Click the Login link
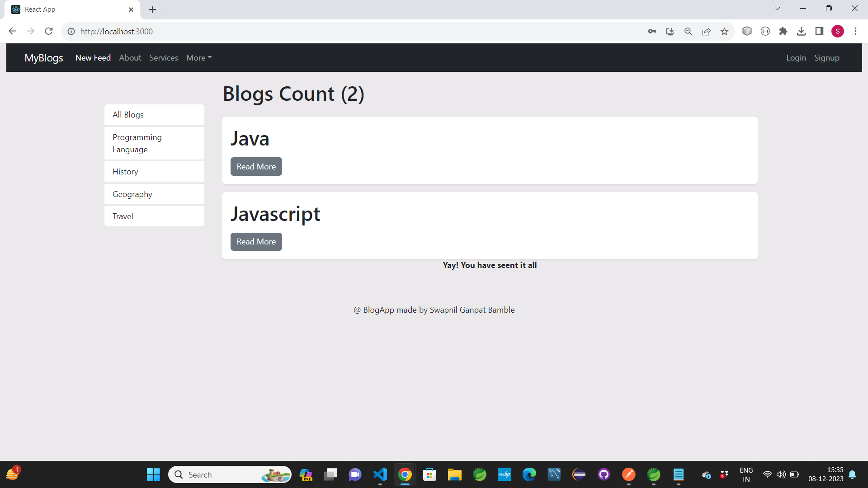Screen dimensions: 868x488 click(796, 58)
